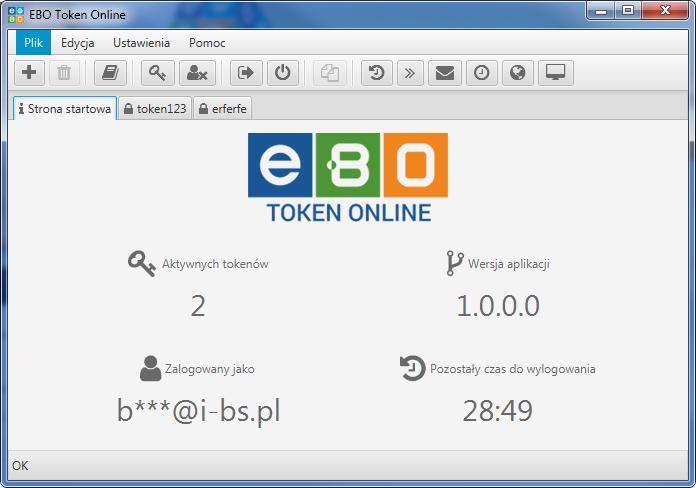Click the remaining time 28:49
Image resolution: width=696 pixels, height=488 pixels.
tap(498, 411)
